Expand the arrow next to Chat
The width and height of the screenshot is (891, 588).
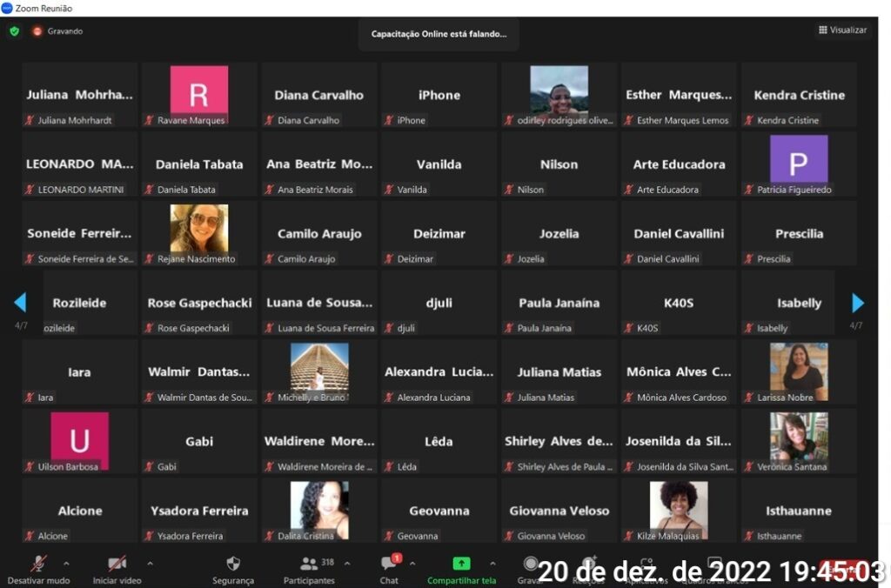(x=412, y=564)
